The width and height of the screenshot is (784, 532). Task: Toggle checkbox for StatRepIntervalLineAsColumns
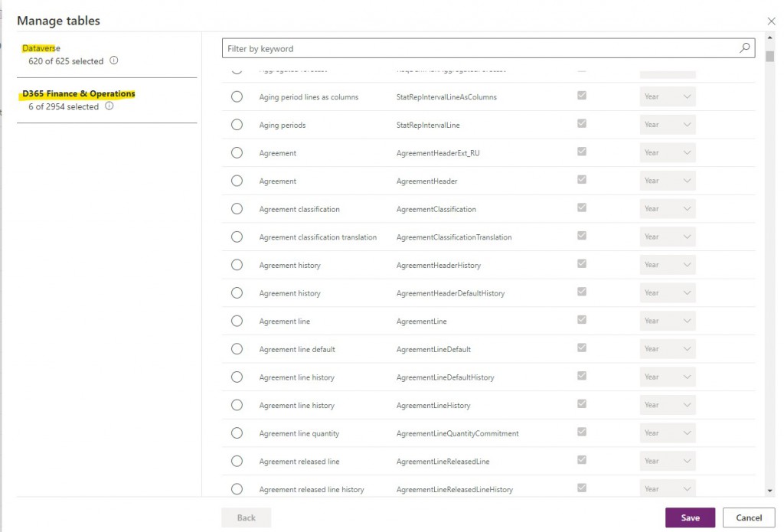click(x=582, y=96)
